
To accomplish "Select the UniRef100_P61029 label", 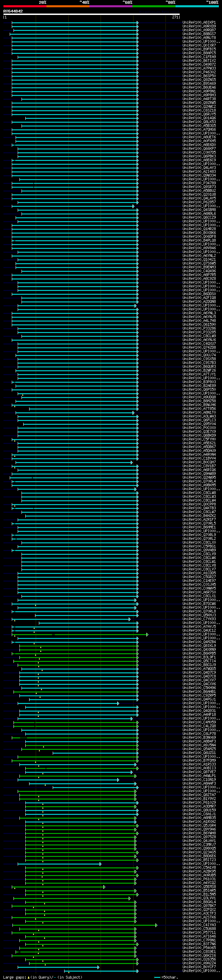I will pos(199,802).
